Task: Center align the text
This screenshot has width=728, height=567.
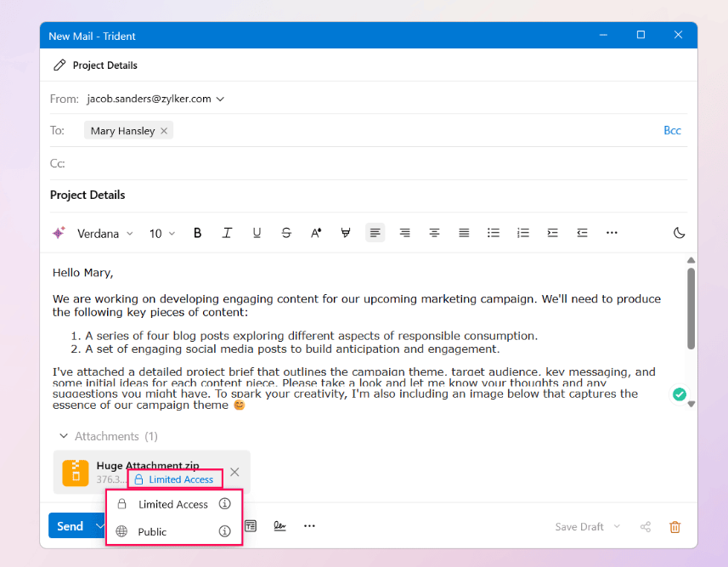Action: [435, 233]
